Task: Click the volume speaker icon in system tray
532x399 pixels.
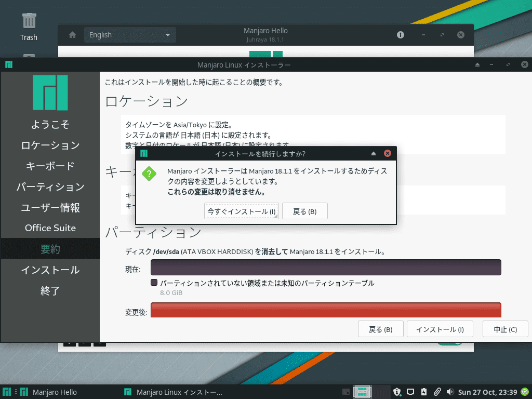Action: click(450, 392)
